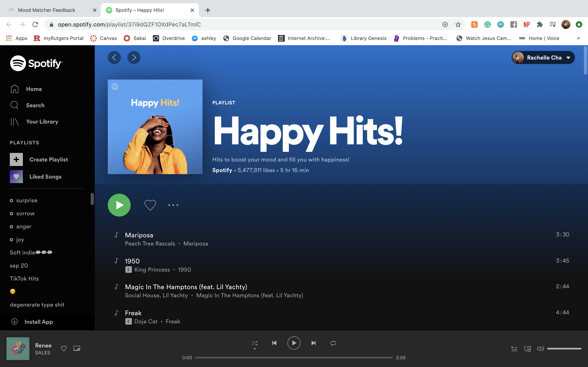Open the Queue icon in player bar
588x367 pixels.
coord(514,349)
